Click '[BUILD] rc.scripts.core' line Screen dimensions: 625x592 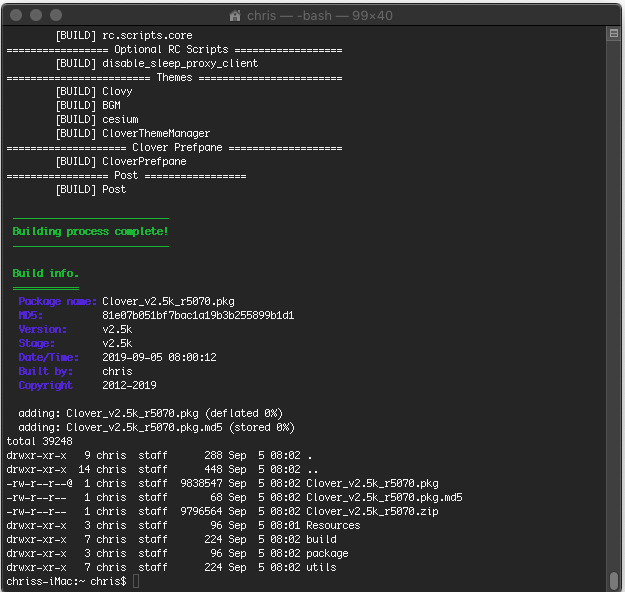coord(124,35)
